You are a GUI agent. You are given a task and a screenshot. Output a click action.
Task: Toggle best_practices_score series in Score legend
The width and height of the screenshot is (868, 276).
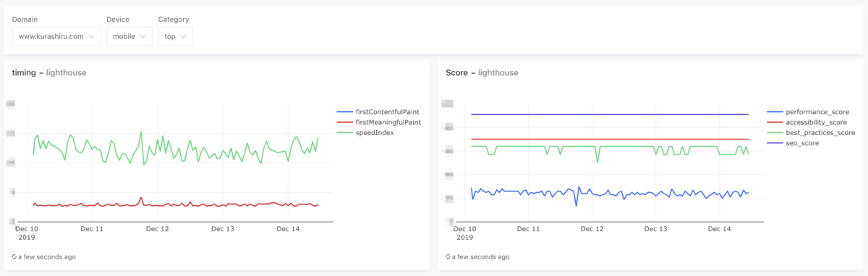(811, 133)
